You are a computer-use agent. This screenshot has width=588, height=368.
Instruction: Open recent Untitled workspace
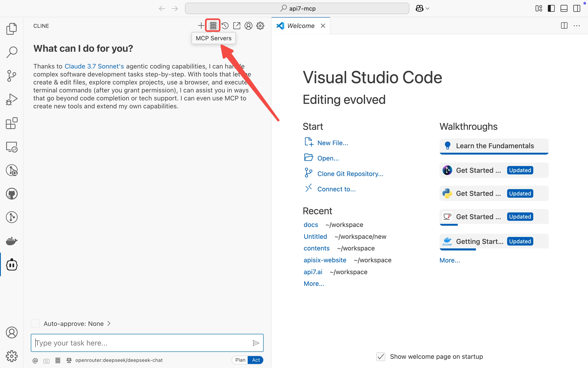pyautogui.click(x=315, y=237)
